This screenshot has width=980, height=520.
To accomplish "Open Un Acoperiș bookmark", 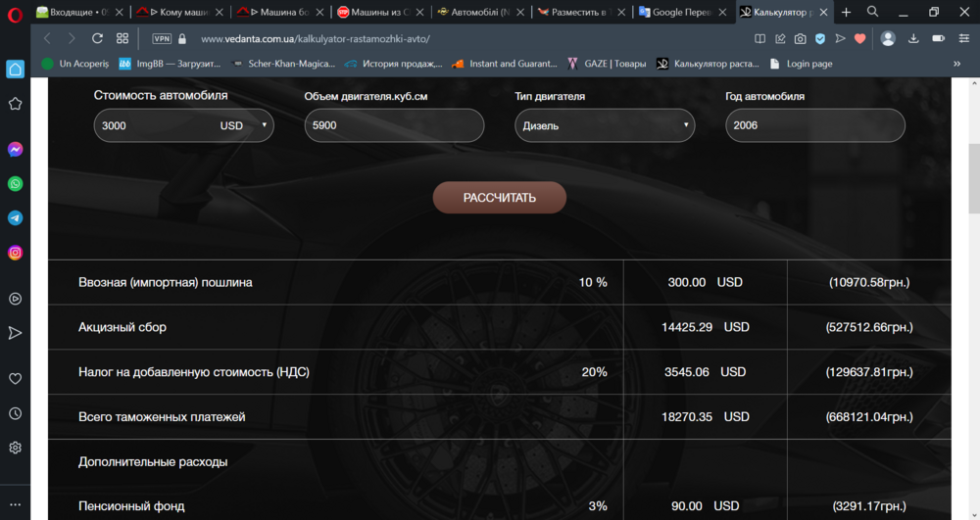I will pyautogui.click(x=75, y=64).
